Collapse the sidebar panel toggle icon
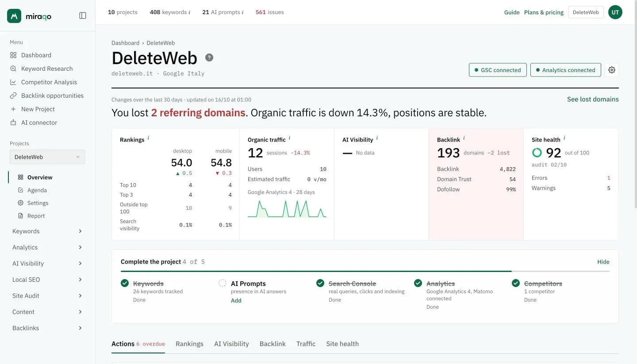 click(x=83, y=15)
